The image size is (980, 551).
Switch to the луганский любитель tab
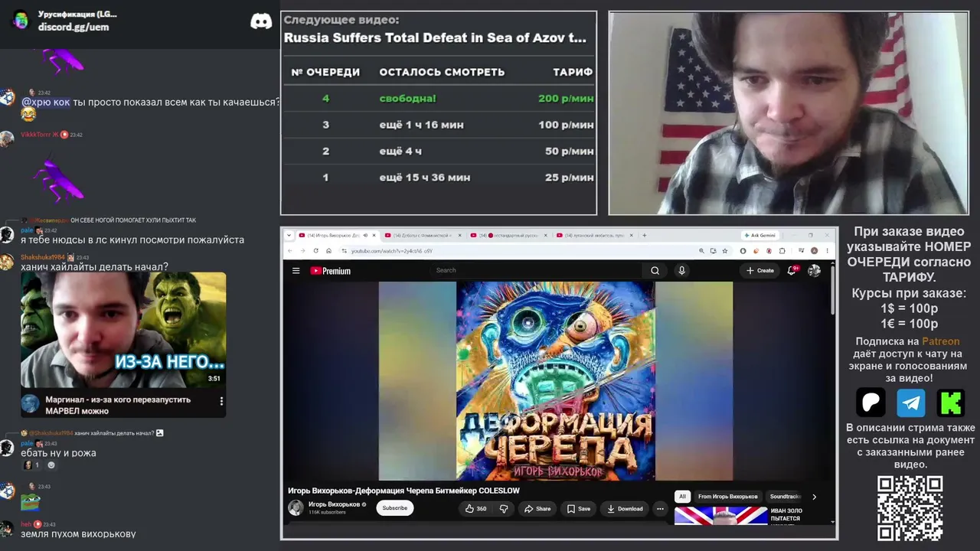click(595, 236)
